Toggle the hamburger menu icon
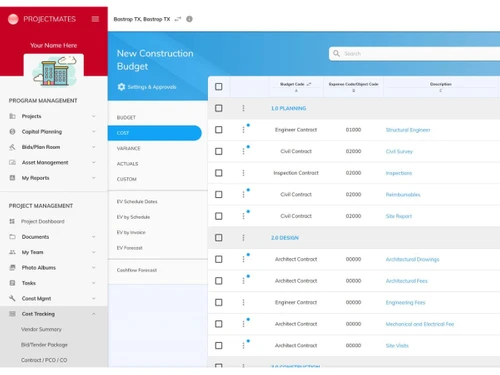Viewport: 500px width, 375px height. click(x=95, y=19)
